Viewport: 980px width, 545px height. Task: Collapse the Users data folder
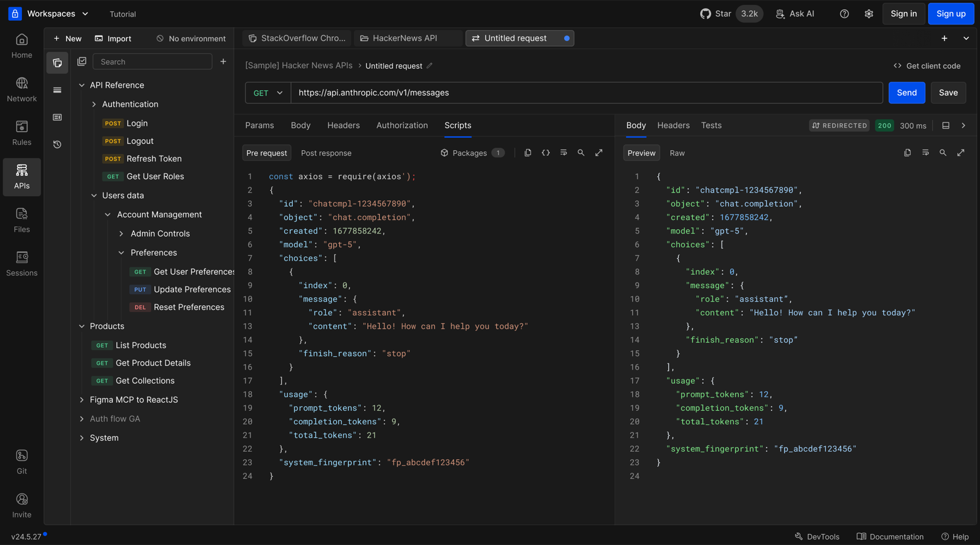(94, 196)
